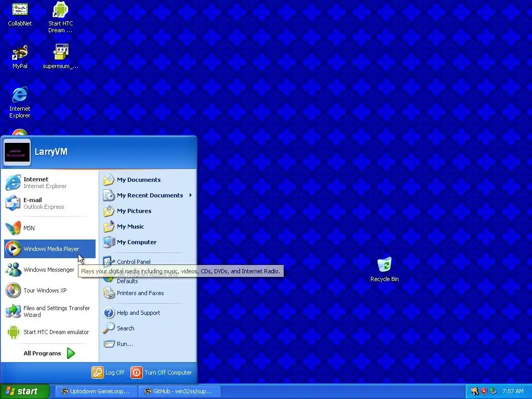Open Windows Messenger in the Start menu
Screen dimensions: 532x399
(x=50, y=270)
